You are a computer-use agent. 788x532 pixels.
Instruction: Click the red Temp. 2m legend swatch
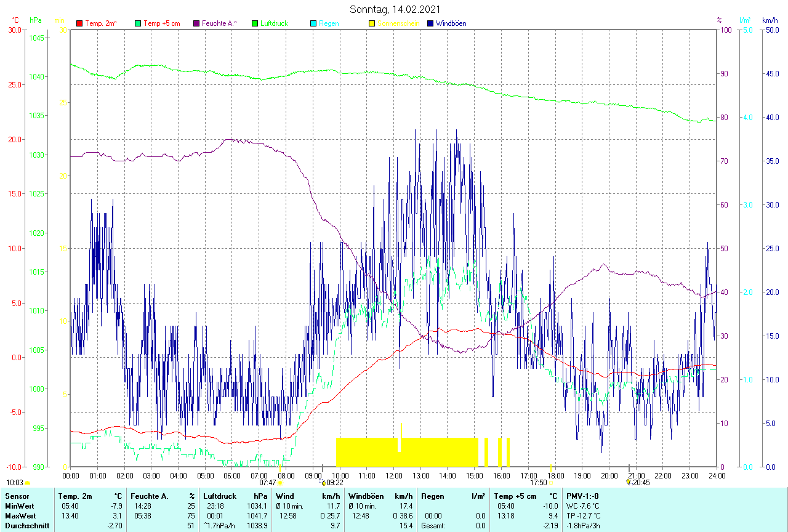79,23
